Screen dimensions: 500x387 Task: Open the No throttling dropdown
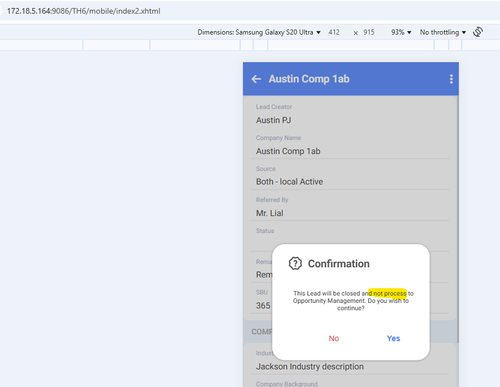(x=443, y=32)
